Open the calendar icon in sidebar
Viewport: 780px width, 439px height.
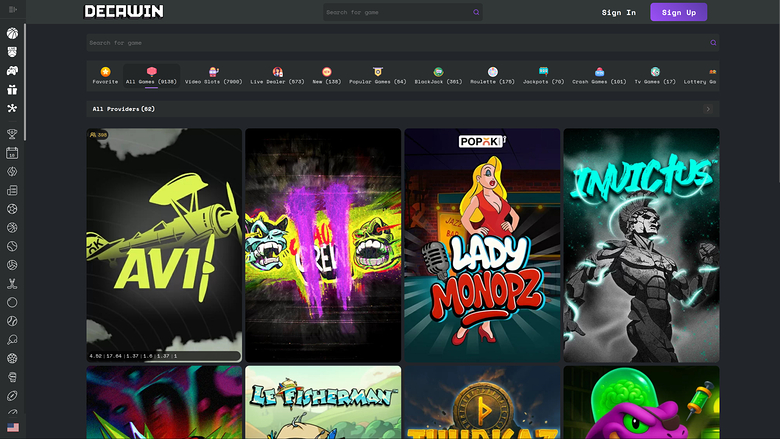[x=12, y=153]
